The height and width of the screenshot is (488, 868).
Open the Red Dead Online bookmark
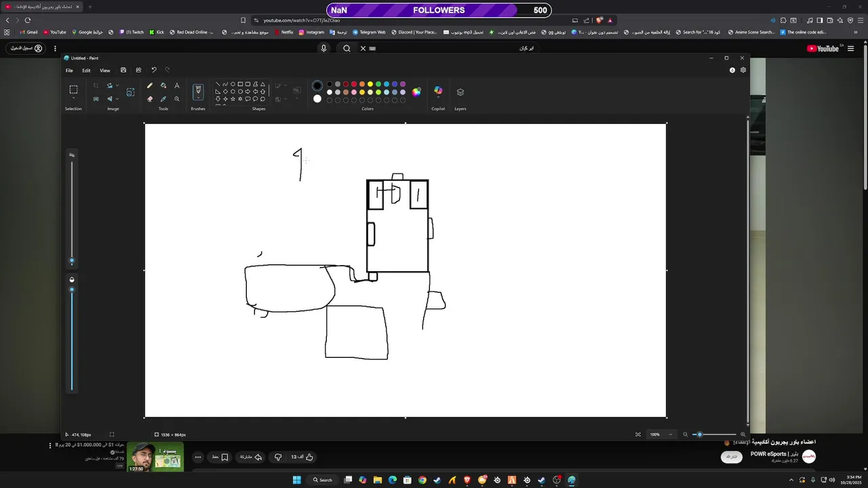point(192,32)
